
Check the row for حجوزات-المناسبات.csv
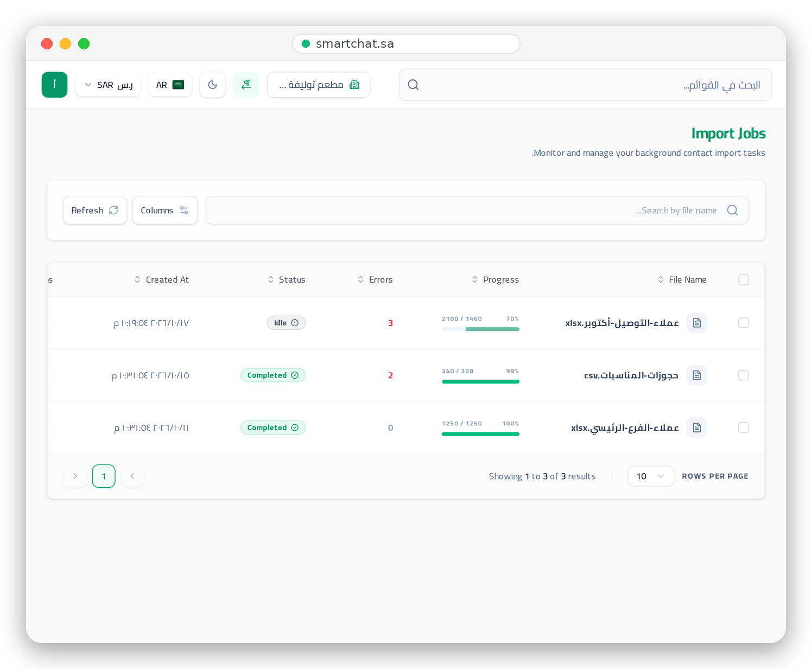click(x=744, y=375)
